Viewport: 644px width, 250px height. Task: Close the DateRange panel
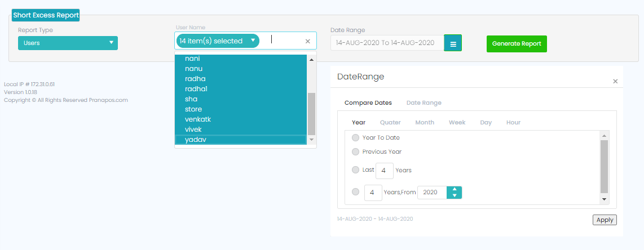[x=615, y=82]
